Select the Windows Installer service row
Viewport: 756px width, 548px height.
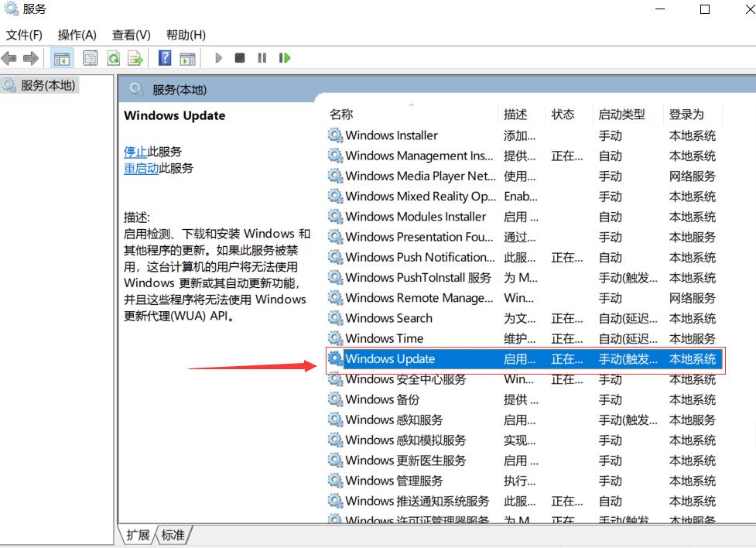coord(525,135)
